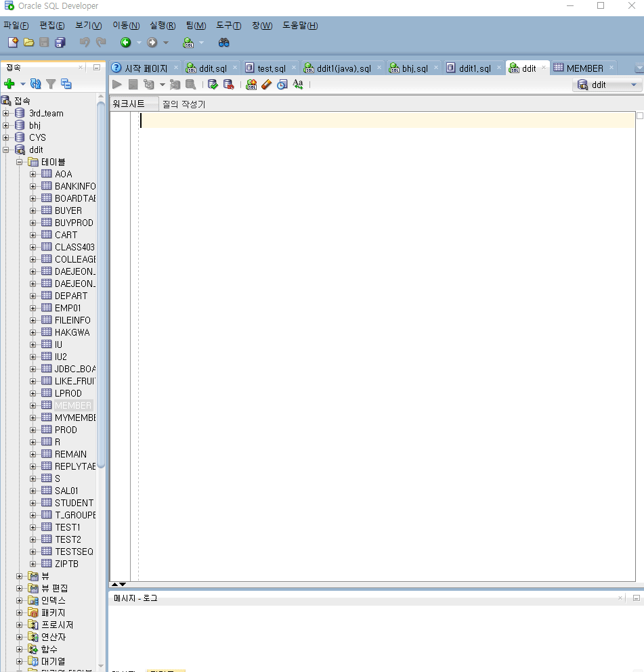The height and width of the screenshot is (672, 644).
Task: Click the Explain Plan icon
Action: (149, 85)
